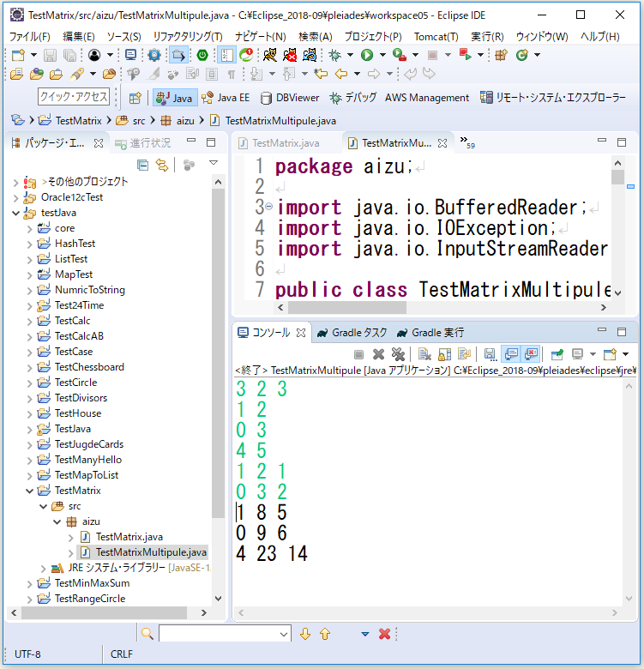Click the Remove All Terminated Launches icon
The width and height of the screenshot is (644, 669).
(x=398, y=354)
